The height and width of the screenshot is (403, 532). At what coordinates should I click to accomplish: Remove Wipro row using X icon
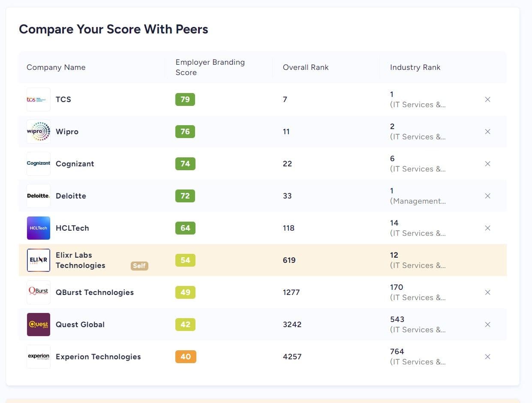pos(487,132)
